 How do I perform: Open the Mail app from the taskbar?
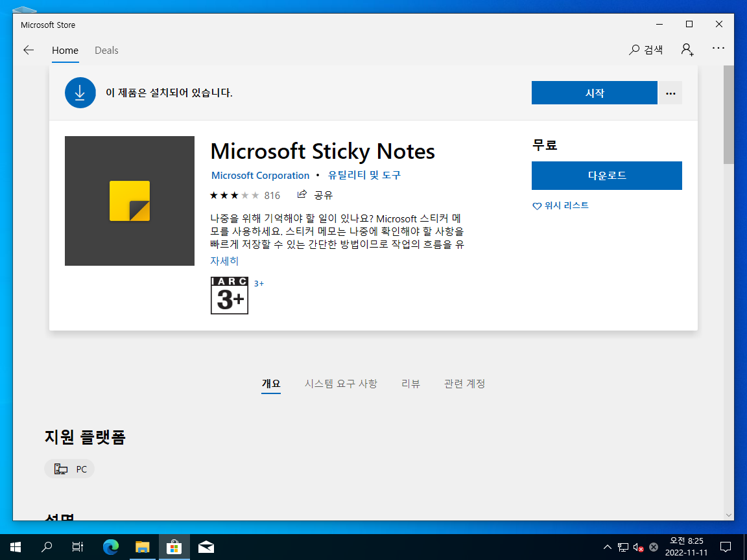206,547
